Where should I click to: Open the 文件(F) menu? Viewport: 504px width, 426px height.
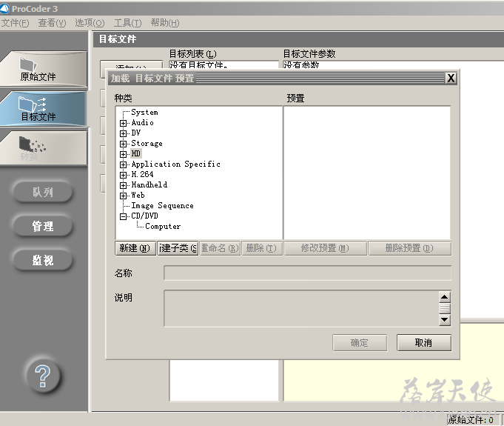[16, 23]
